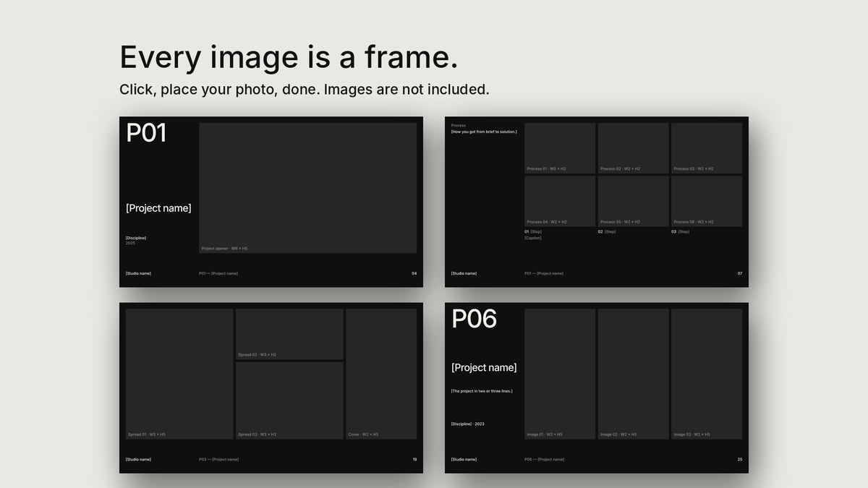Click '[The project in two or three lines.]'
The height and width of the screenshot is (488, 868).
[x=482, y=391]
